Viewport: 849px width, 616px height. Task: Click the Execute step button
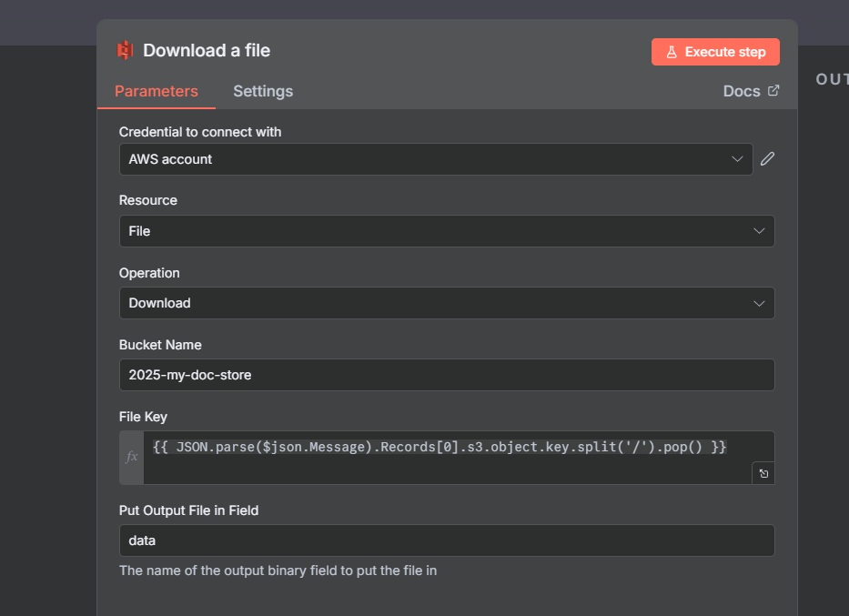715,52
